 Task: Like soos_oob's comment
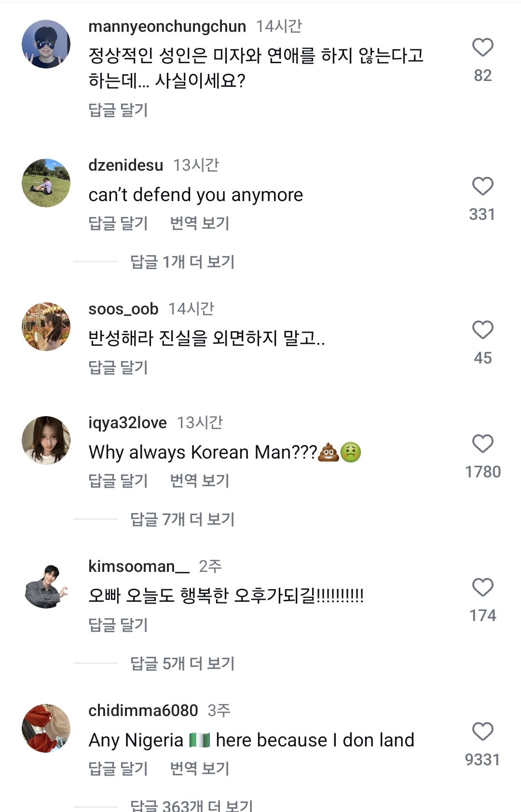click(x=482, y=330)
